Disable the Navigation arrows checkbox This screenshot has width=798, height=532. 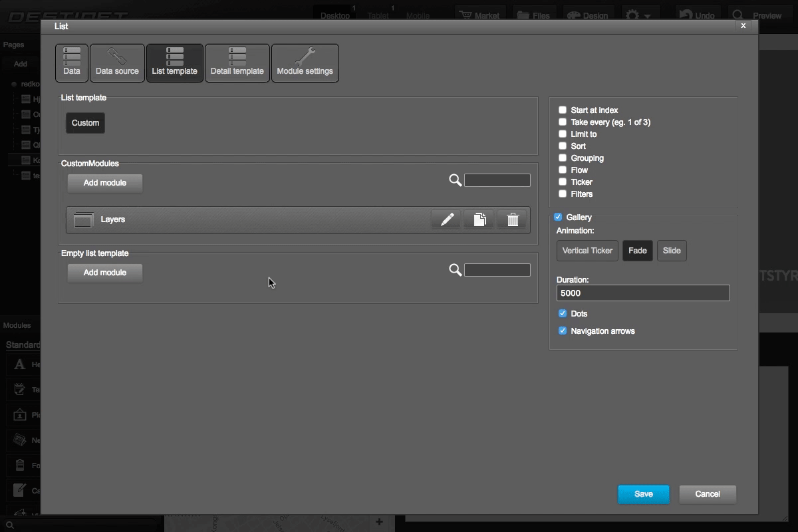coord(563,331)
